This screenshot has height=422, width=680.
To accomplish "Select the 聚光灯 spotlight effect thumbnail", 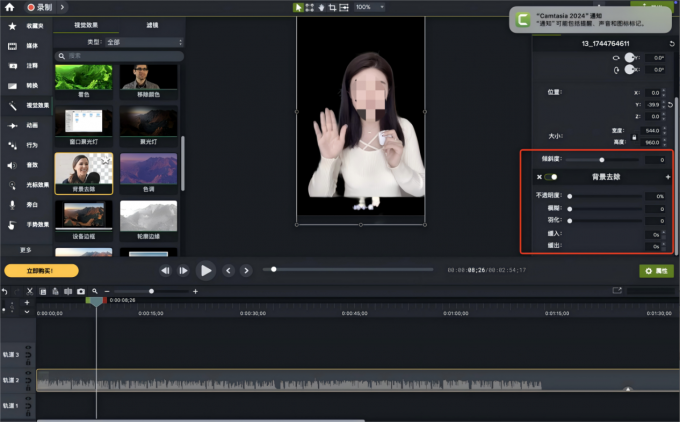I will (148, 126).
